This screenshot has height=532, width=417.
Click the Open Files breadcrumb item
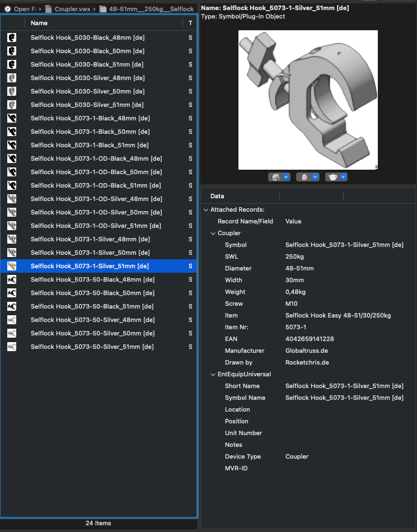[25, 9]
